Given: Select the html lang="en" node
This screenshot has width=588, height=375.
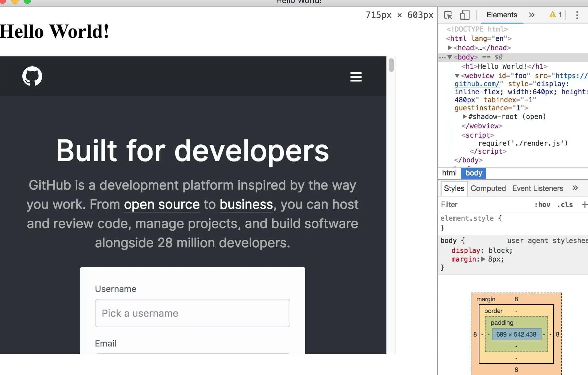Looking at the screenshot, I should (x=479, y=38).
